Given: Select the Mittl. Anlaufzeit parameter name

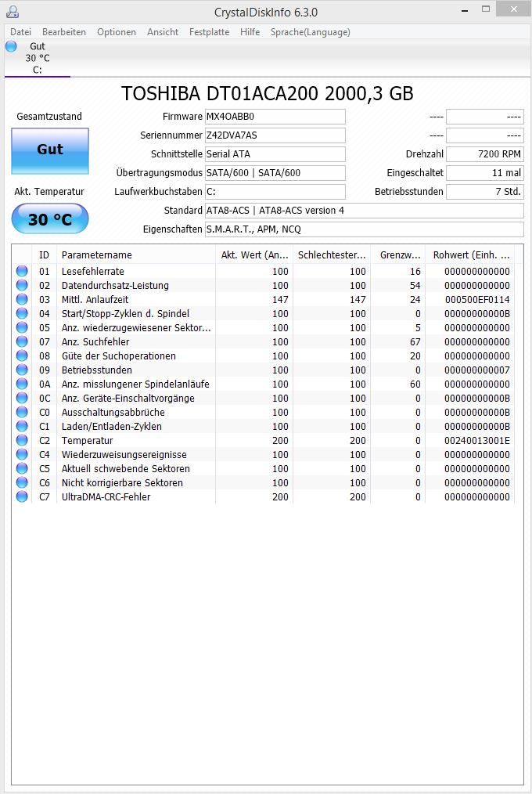Looking at the screenshot, I should point(95,299).
